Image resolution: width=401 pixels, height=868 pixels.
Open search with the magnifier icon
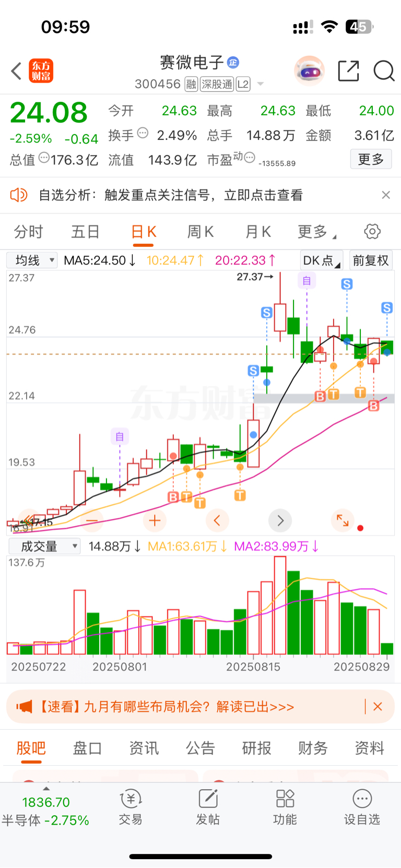(384, 70)
